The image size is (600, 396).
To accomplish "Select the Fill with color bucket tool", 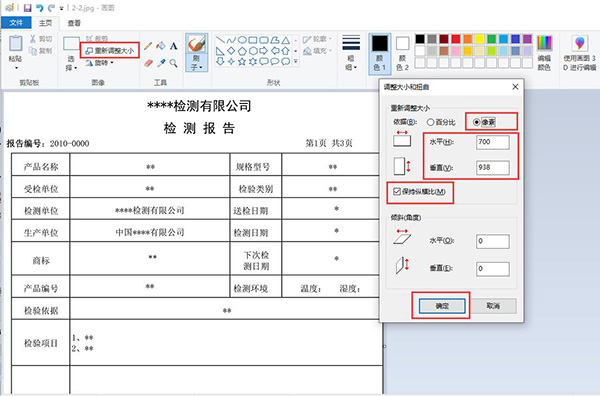I will (x=161, y=46).
